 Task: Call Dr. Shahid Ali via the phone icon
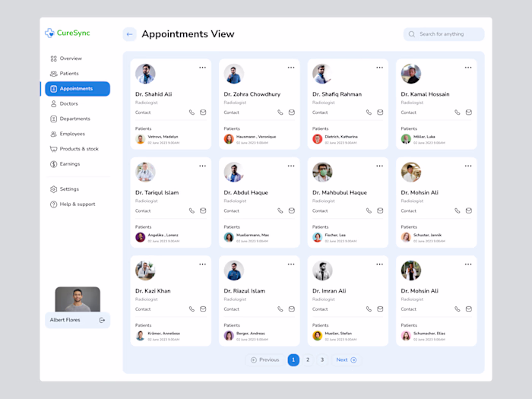pos(192,112)
